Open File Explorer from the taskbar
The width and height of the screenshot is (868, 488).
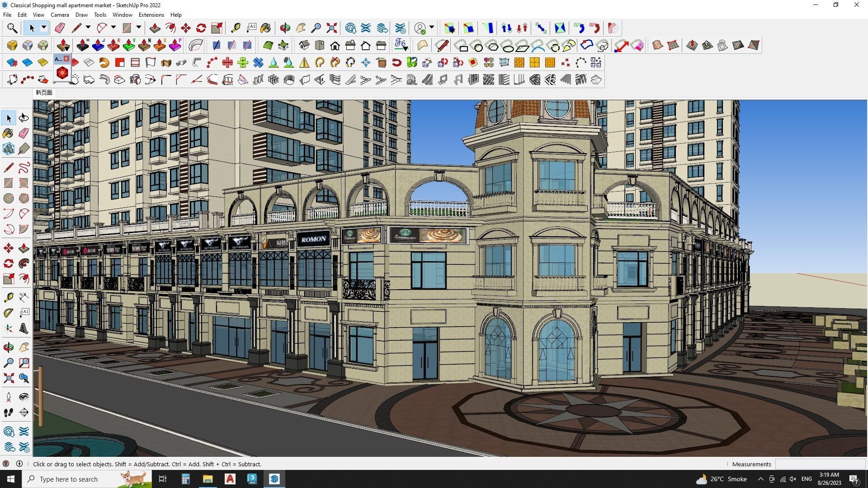tap(208, 479)
